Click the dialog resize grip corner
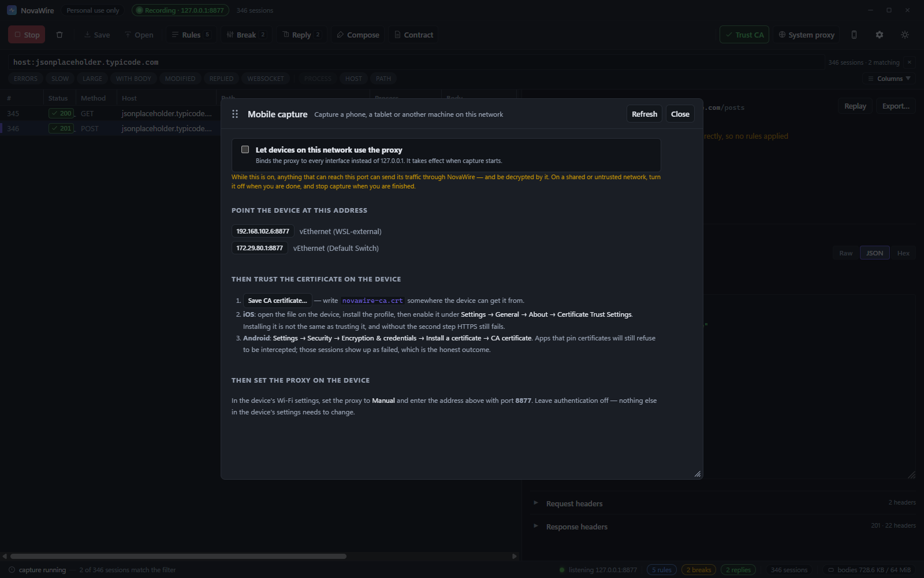This screenshot has width=924, height=578. pos(698,474)
